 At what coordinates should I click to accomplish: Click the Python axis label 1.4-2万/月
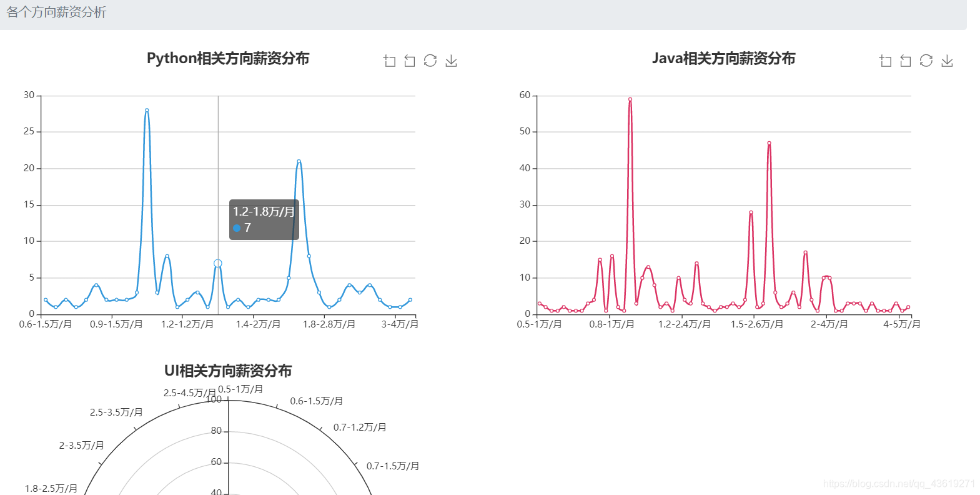[258, 324]
